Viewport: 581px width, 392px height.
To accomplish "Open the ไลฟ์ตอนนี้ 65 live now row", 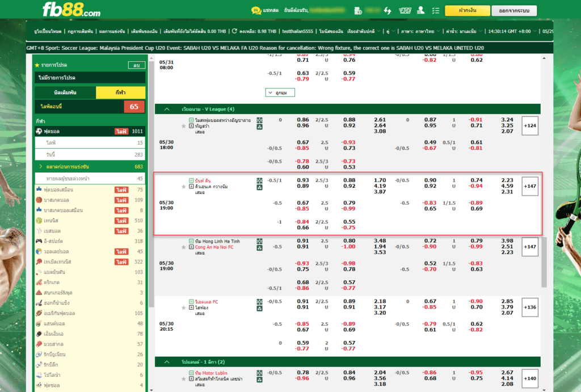I will [90, 107].
